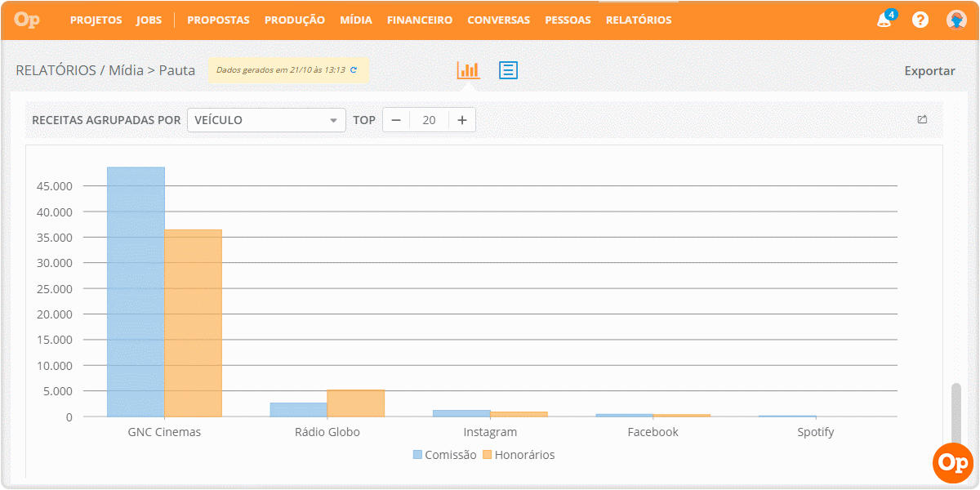
Task: Open the PESSOAS menu
Action: 568,20
